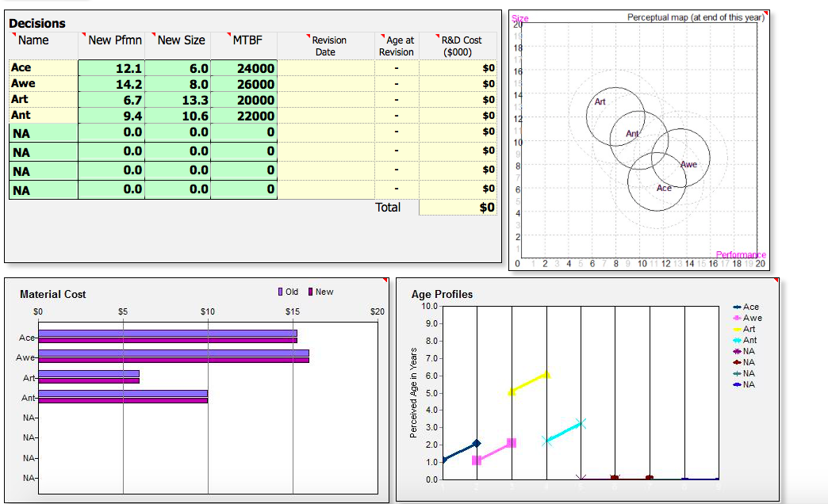Select Ace New Pfmn cell 12.1

111,68
